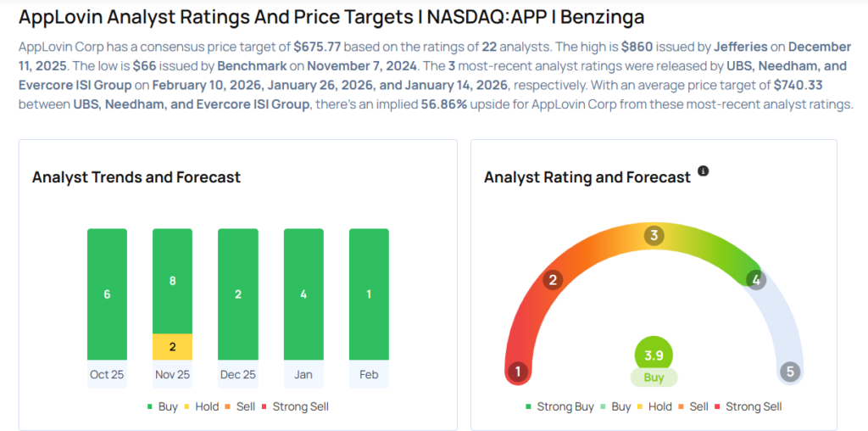This screenshot has height=431, width=868.
Task: Toggle Strong Buy legend under gauge
Action: tap(559, 406)
